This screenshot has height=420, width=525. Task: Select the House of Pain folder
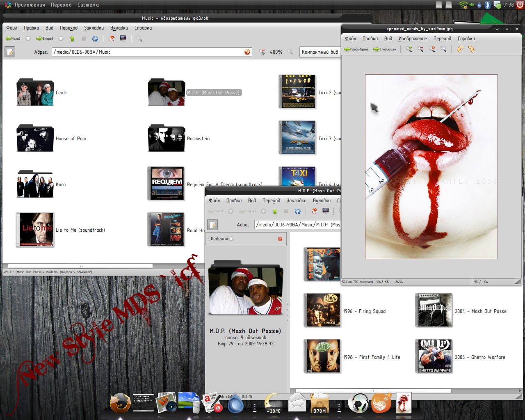[x=35, y=138]
